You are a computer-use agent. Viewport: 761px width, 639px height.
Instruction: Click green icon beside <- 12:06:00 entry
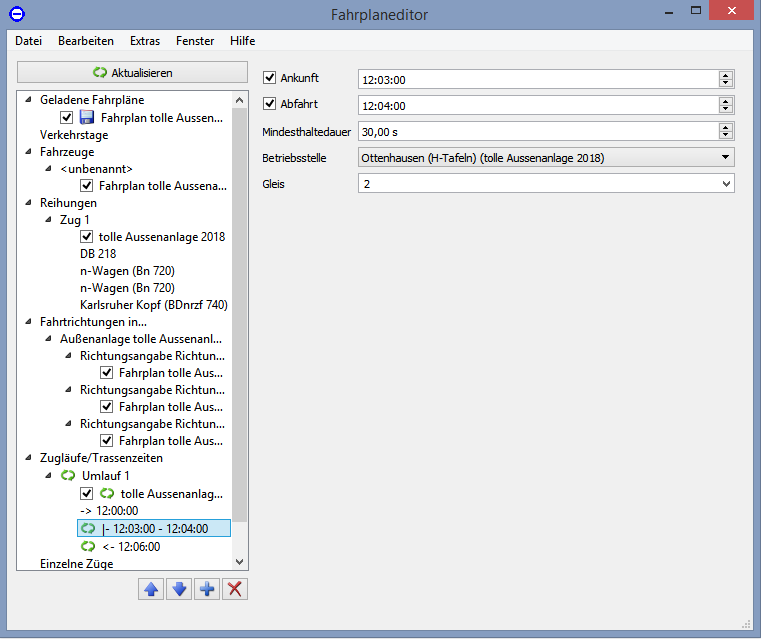click(x=88, y=546)
